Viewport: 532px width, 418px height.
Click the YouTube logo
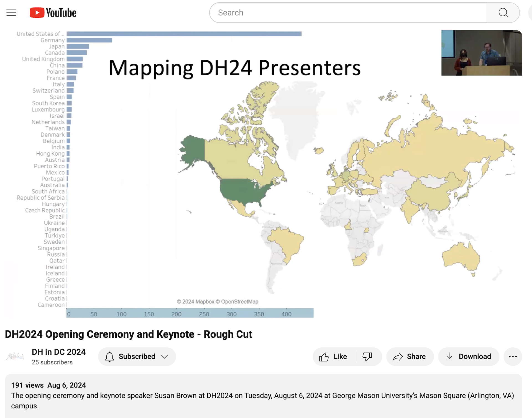pos(53,13)
